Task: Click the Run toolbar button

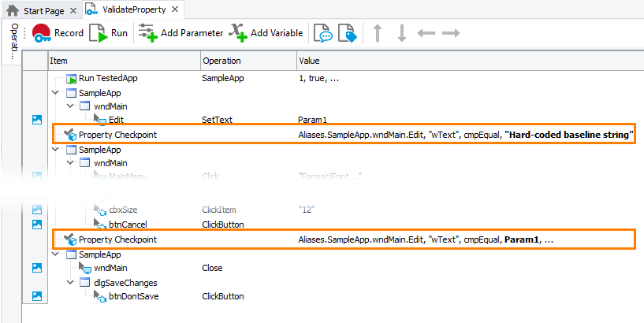Action: point(109,33)
